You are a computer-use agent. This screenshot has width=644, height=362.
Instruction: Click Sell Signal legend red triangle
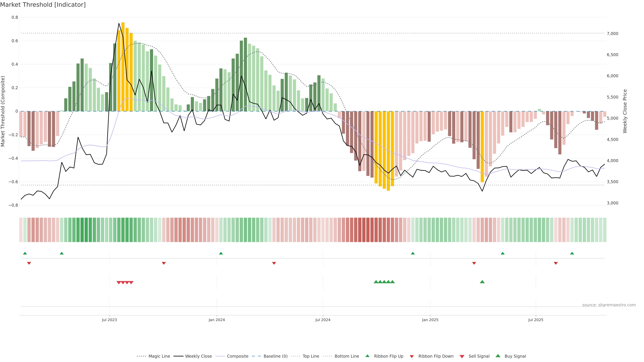(x=462, y=356)
